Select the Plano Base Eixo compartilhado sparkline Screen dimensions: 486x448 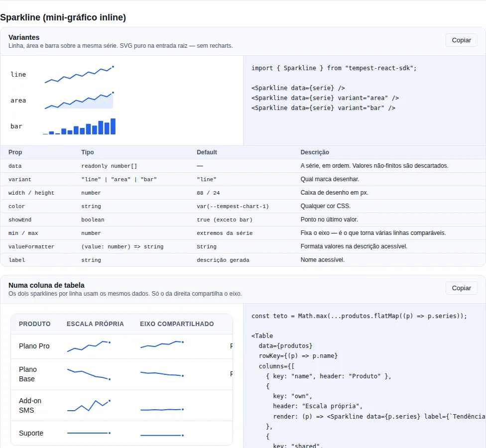(162, 374)
